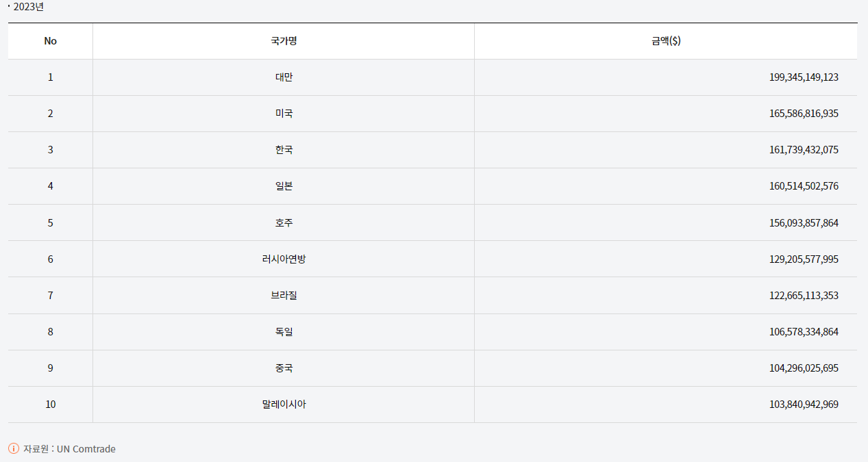
Task: Click the 말레이시아 country cell
Action: (284, 405)
